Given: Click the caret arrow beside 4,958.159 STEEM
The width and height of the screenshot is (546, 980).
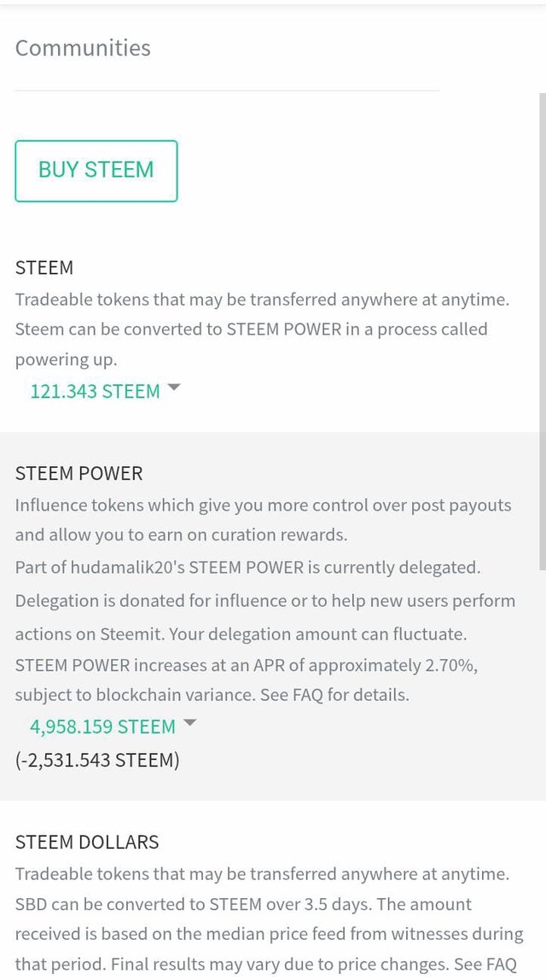Looking at the screenshot, I should click(x=189, y=723).
